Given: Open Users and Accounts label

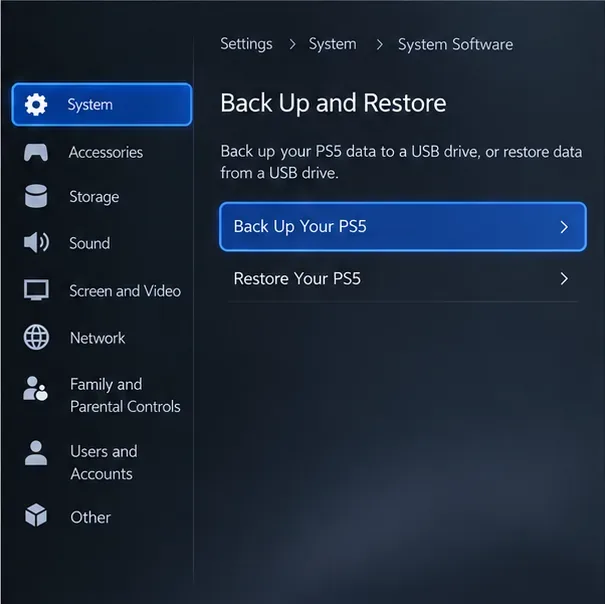Looking at the screenshot, I should pos(103,462).
